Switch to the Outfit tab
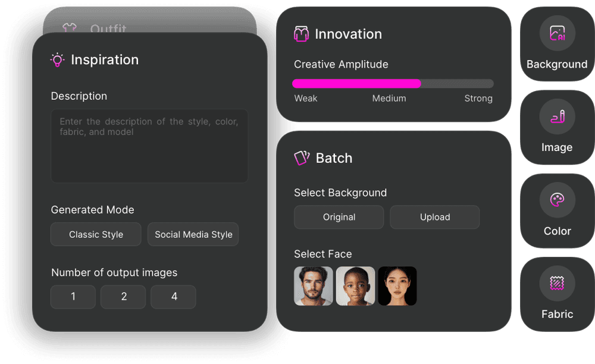The image size is (595, 364). pos(108,29)
